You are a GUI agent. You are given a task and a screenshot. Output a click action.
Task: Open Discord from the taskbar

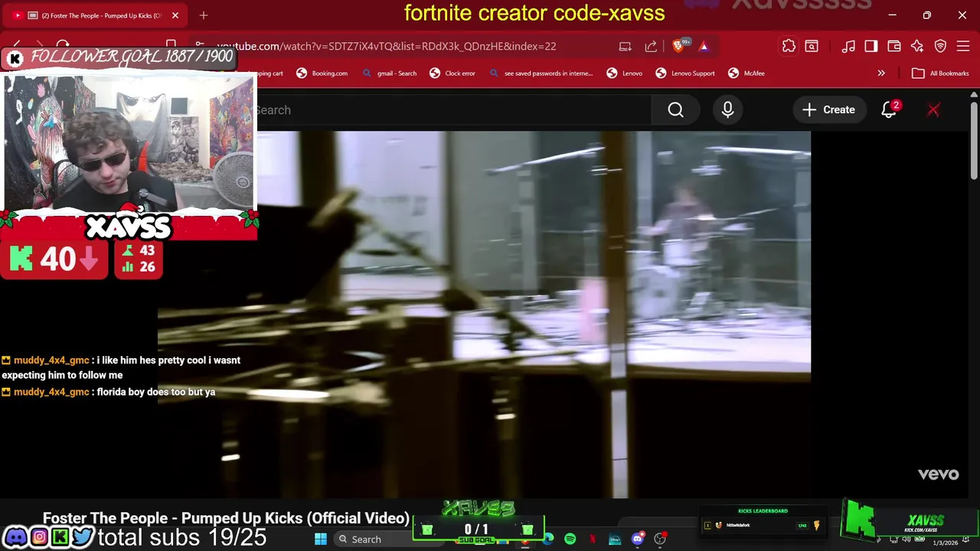(x=638, y=540)
